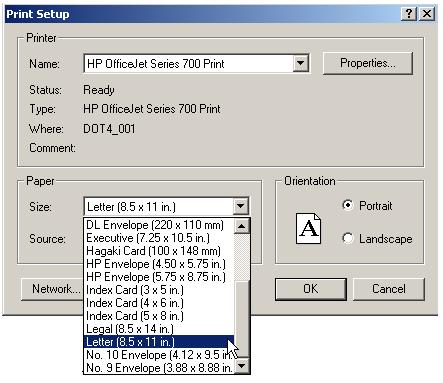This screenshot has width=443, height=383.
Task: Confirm with the OK button
Action: (311, 289)
